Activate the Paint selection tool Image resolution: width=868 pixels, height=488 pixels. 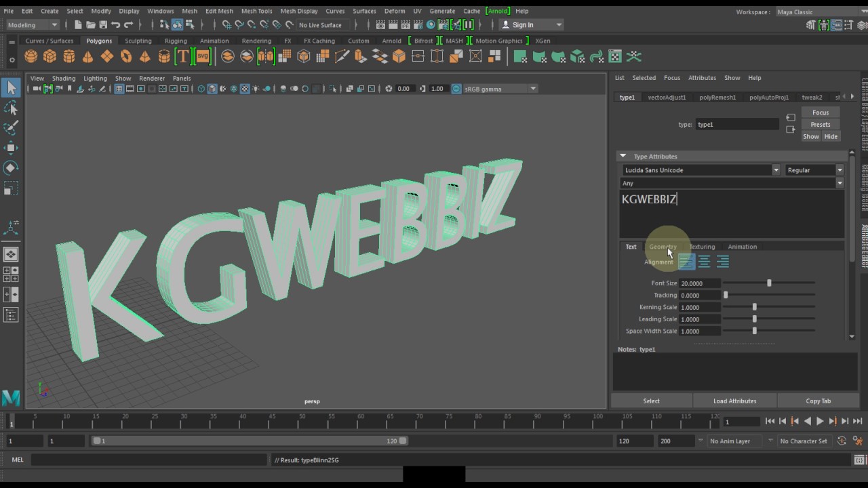point(11,128)
